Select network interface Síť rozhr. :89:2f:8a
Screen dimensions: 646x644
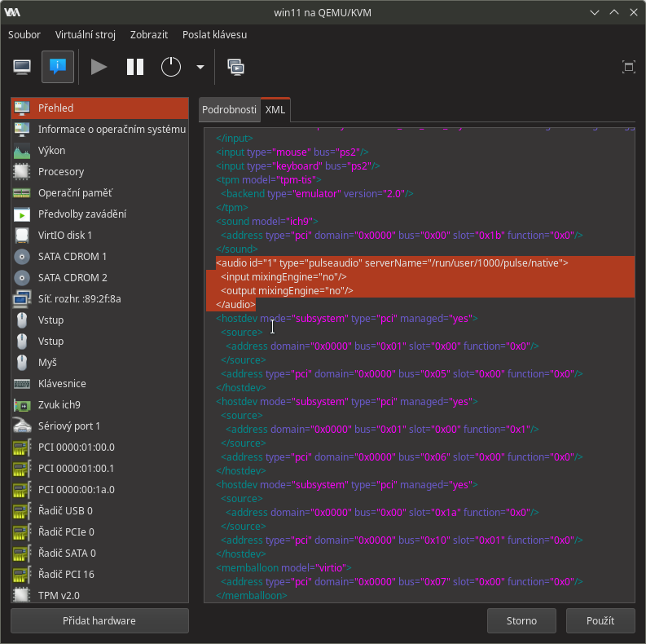(99, 299)
